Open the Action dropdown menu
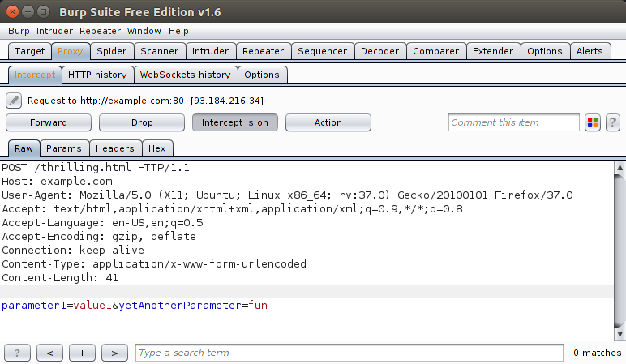The height and width of the screenshot is (364, 626). tap(328, 122)
